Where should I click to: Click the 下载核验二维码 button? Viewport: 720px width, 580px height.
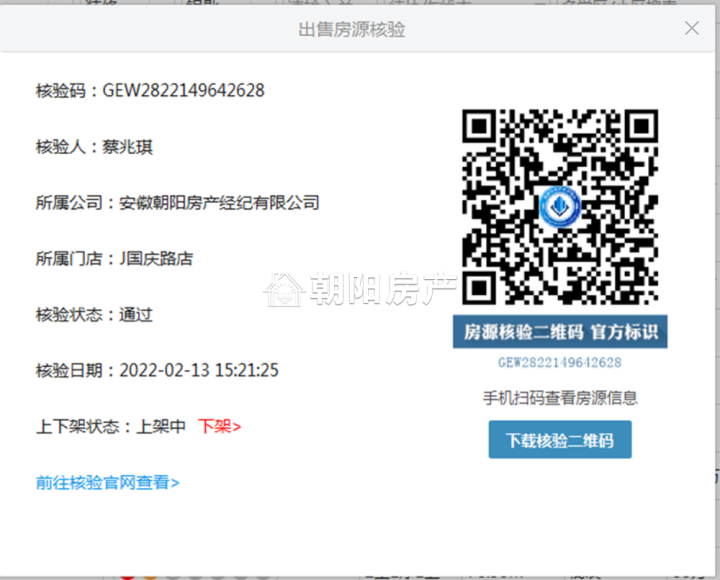[x=560, y=439]
